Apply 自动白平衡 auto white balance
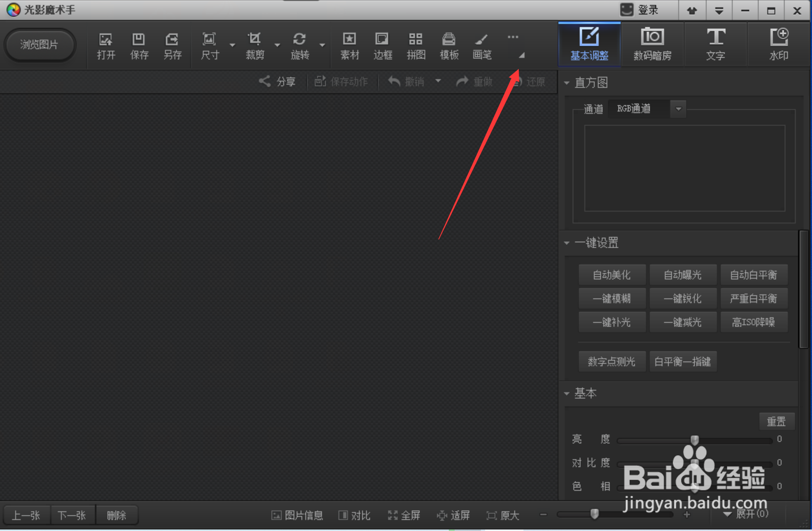The image size is (812, 531). click(x=754, y=274)
